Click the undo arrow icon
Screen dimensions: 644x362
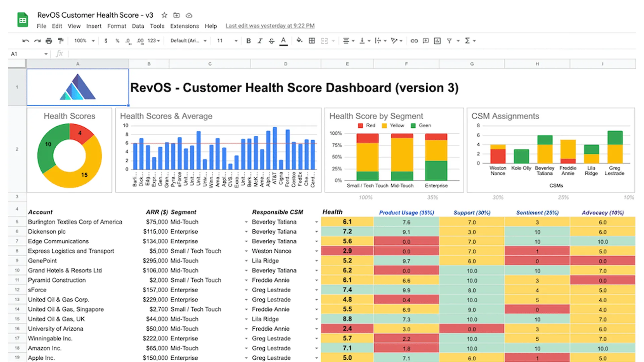pos(25,41)
